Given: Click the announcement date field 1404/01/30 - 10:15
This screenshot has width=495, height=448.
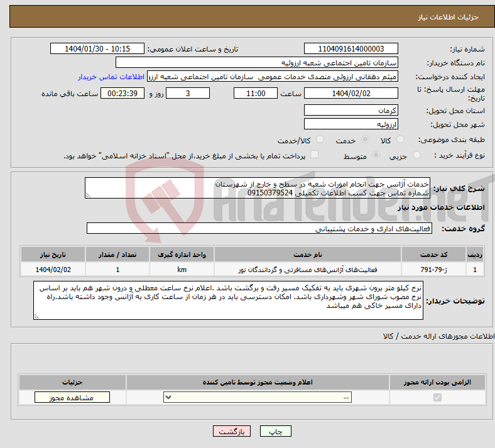Looking at the screenshot, I should pos(97,48).
